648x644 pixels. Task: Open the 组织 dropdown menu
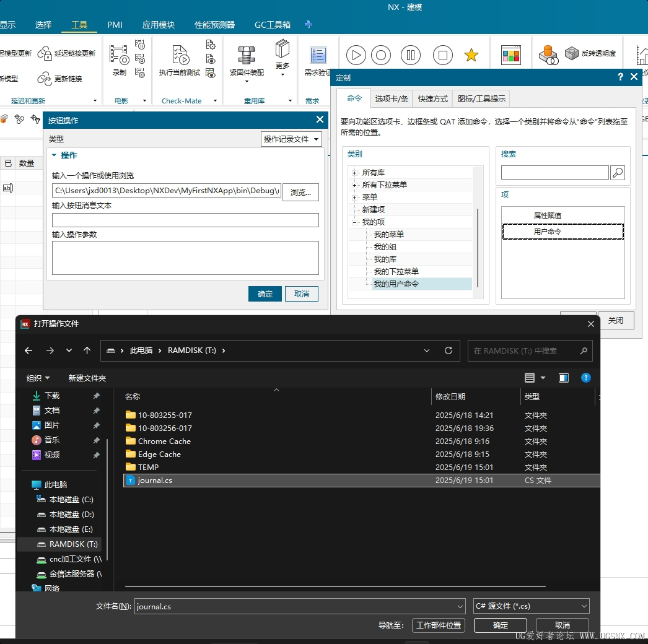38,378
